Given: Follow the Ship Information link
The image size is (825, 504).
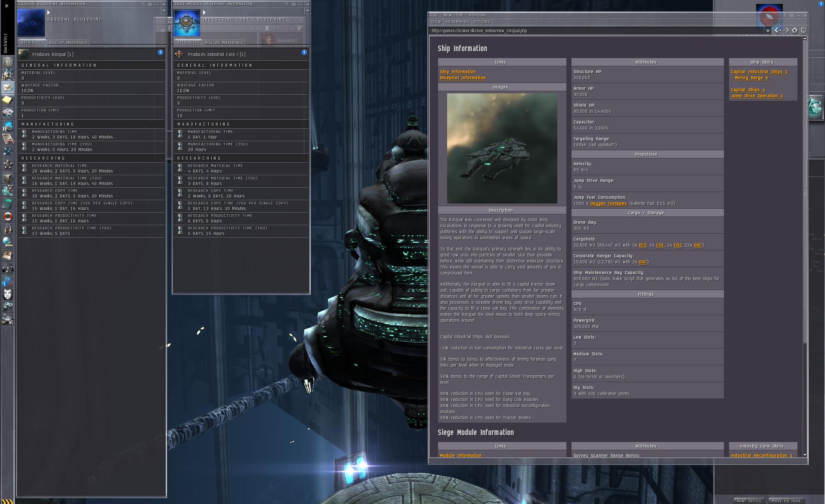Looking at the screenshot, I should 458,72.
